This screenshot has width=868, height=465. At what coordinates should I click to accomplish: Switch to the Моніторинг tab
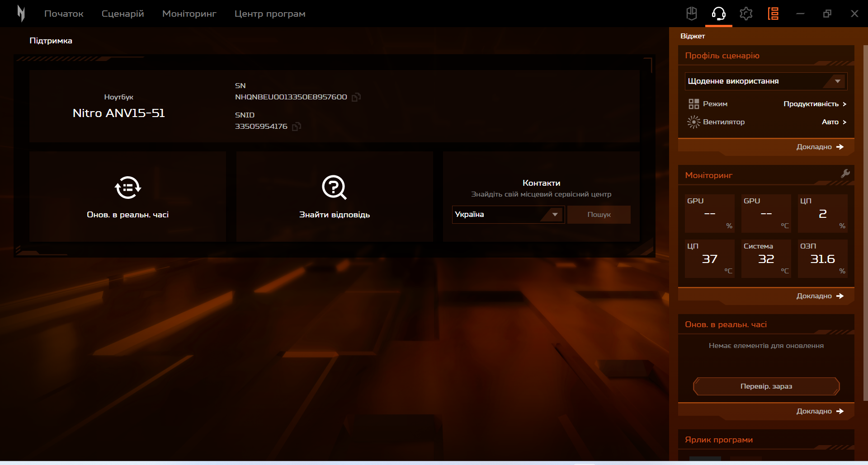tap(189, 14)
